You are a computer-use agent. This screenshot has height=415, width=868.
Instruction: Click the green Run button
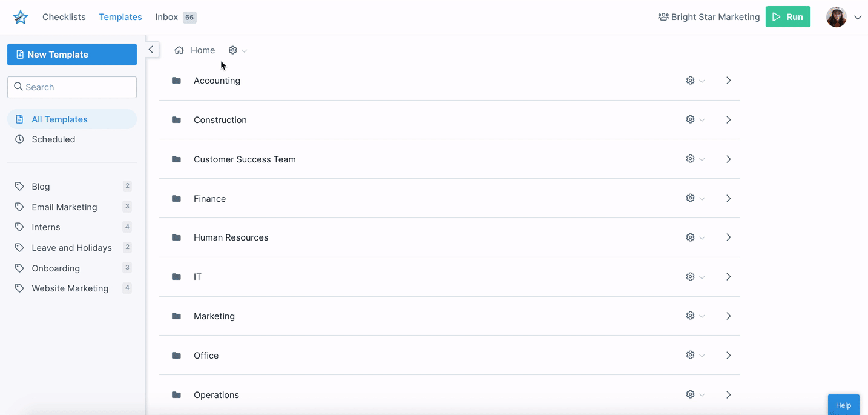pos(788,17)
